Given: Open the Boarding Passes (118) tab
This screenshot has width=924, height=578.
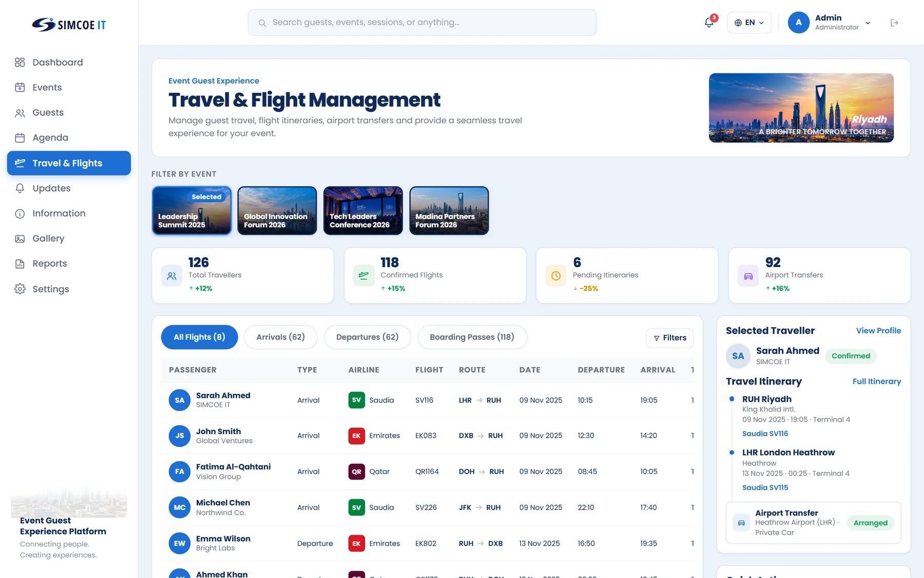Looking at the screenshot, I should [x=472, y=337].
